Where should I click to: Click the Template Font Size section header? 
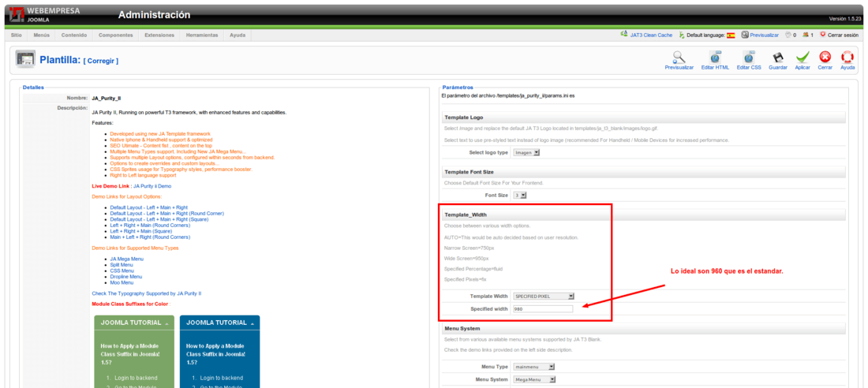pos(644,172)
